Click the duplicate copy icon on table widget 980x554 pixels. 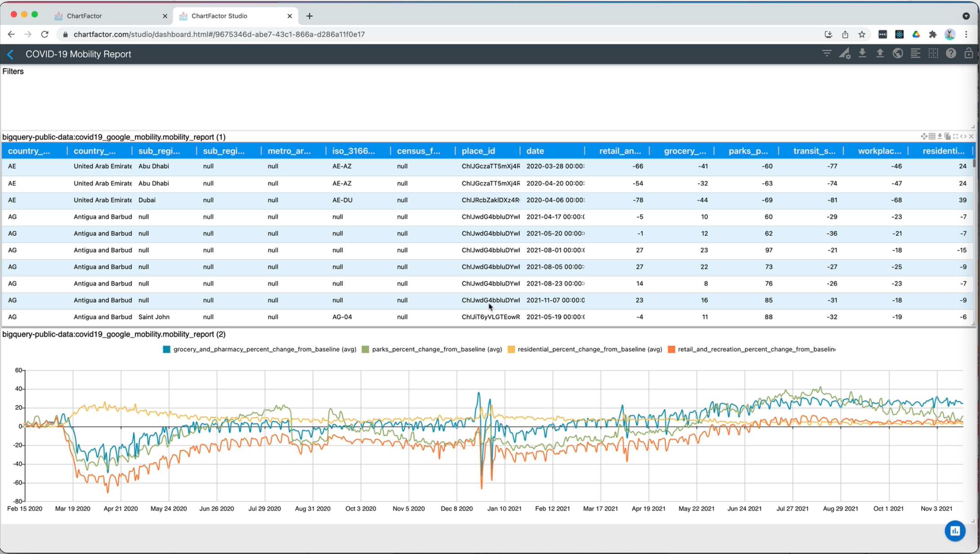(948, 136)
